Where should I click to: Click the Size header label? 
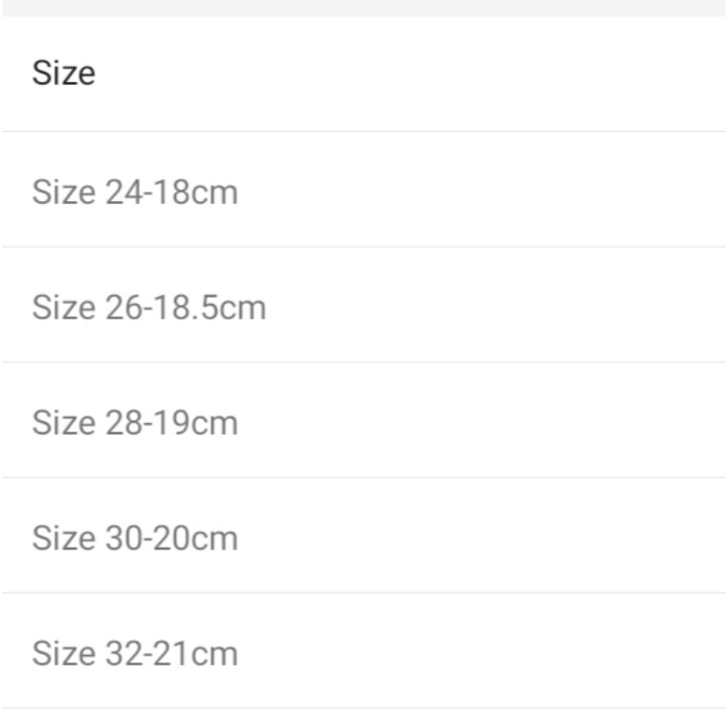click(64, 73)
